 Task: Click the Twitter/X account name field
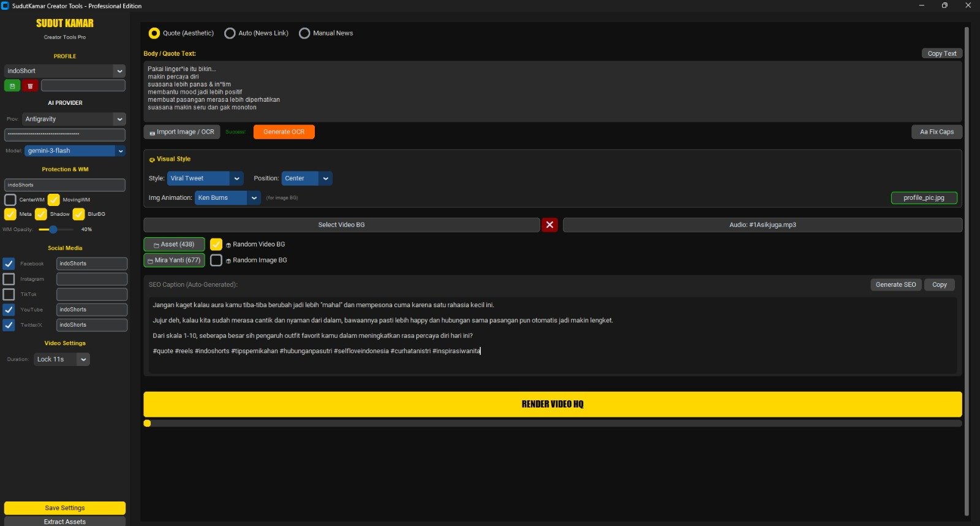tap(92, 325)
